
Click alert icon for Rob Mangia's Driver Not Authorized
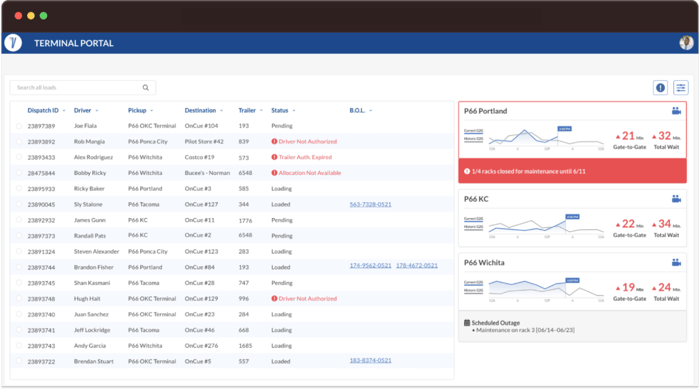[274, 142]
